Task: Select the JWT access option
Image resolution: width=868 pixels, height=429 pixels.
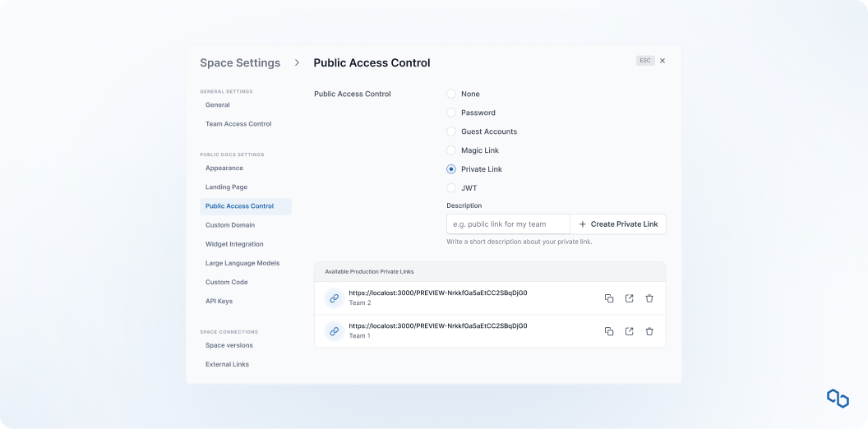Action: pyautogui.click(x=451, y=188)
